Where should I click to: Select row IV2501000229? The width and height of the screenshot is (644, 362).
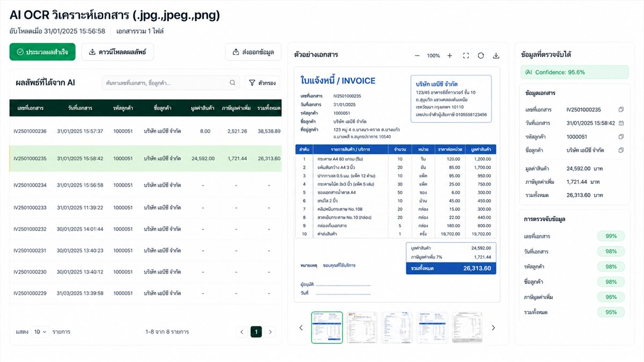click(x=145, y=293)
